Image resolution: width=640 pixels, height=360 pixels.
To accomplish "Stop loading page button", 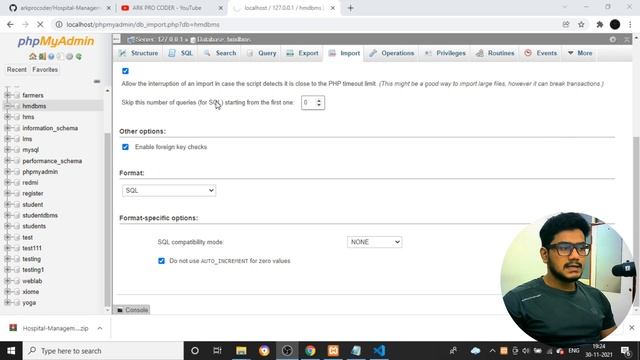I will 40,24.
